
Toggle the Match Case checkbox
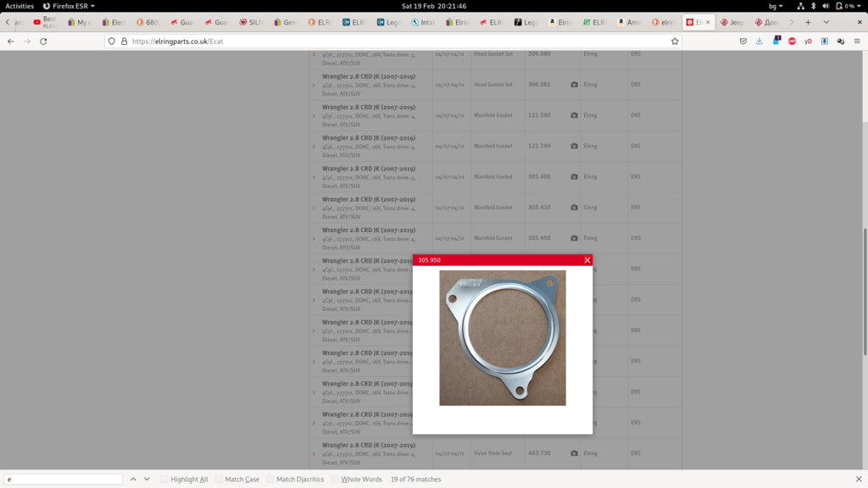tap(219, 480)
